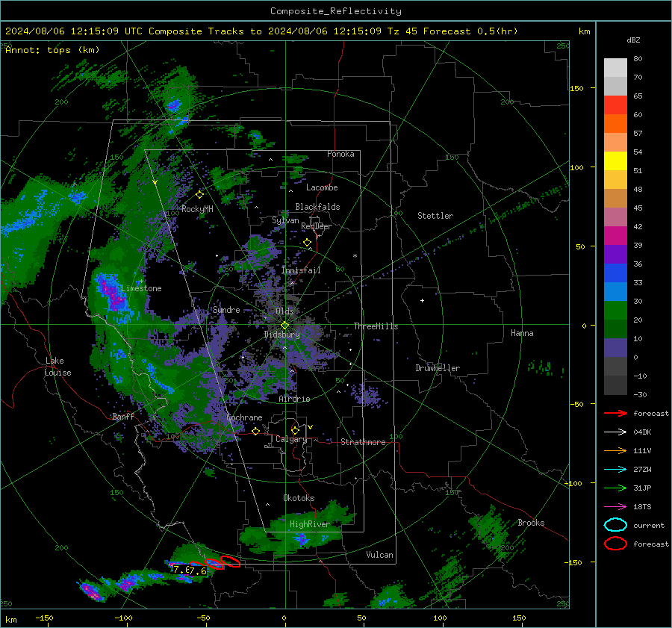672x628 pixels.
Task: Click the 'Lacombe' city label
Action: [322, 187]
